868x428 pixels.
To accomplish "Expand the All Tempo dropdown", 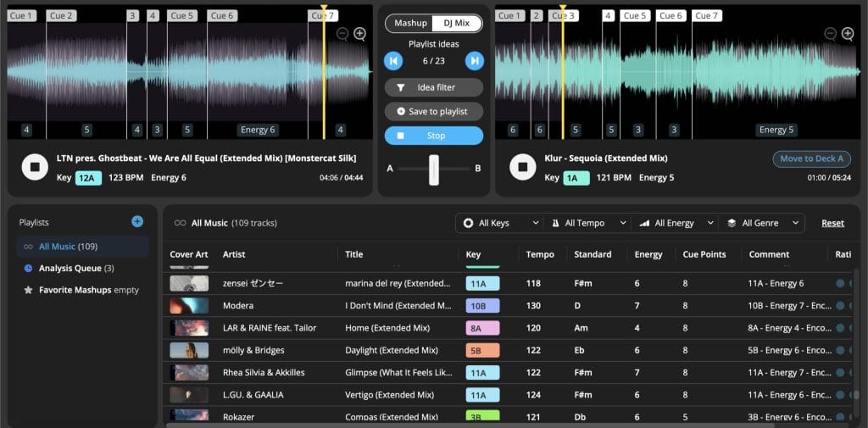I will [x=586, y=223].
